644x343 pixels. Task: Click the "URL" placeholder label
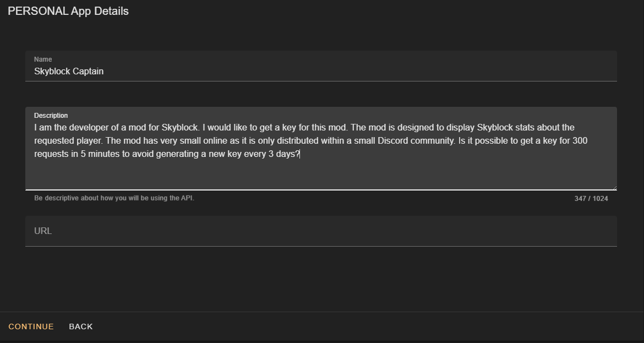pyautogui.click(x=43, y=231)
